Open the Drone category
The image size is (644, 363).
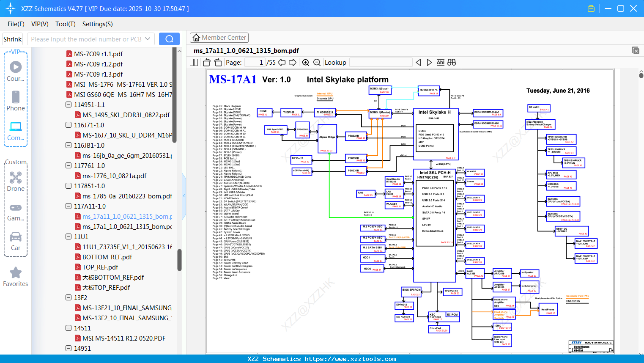point(16,181)
